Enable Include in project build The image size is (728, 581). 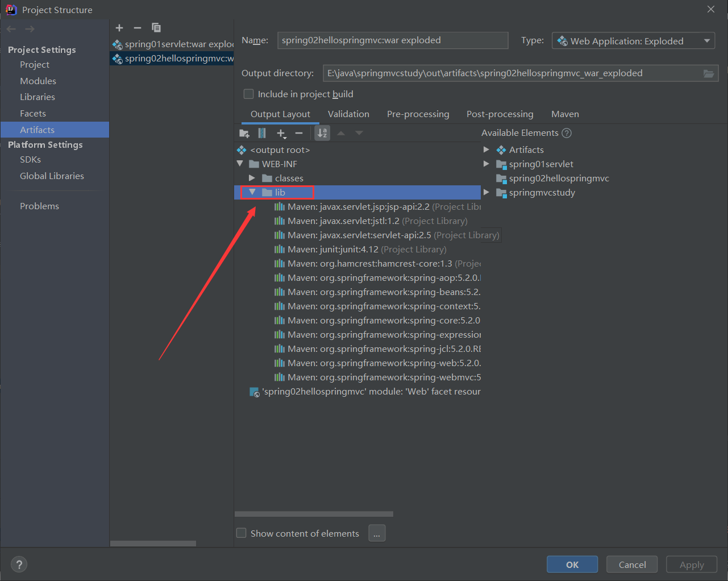point(248,94)
